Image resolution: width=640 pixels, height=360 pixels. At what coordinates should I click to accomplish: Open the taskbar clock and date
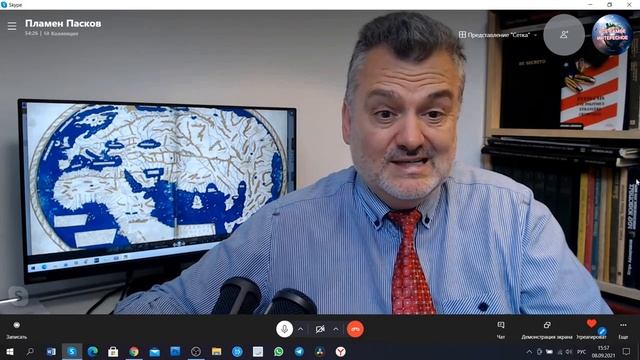tap(603, 351)
